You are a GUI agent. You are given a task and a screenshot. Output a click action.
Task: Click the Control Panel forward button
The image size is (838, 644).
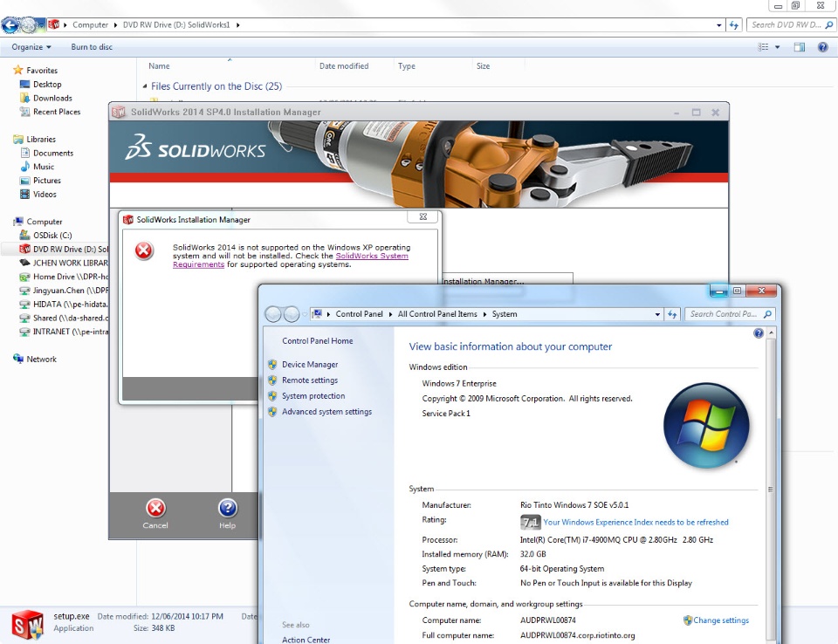(x=292, y=314)
